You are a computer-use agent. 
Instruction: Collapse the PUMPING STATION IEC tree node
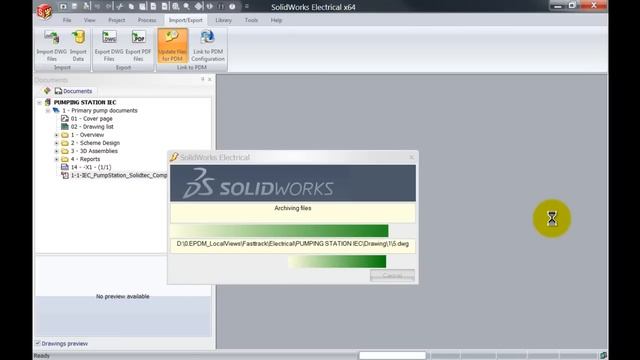pyautogui.click(x=40, y=102)
